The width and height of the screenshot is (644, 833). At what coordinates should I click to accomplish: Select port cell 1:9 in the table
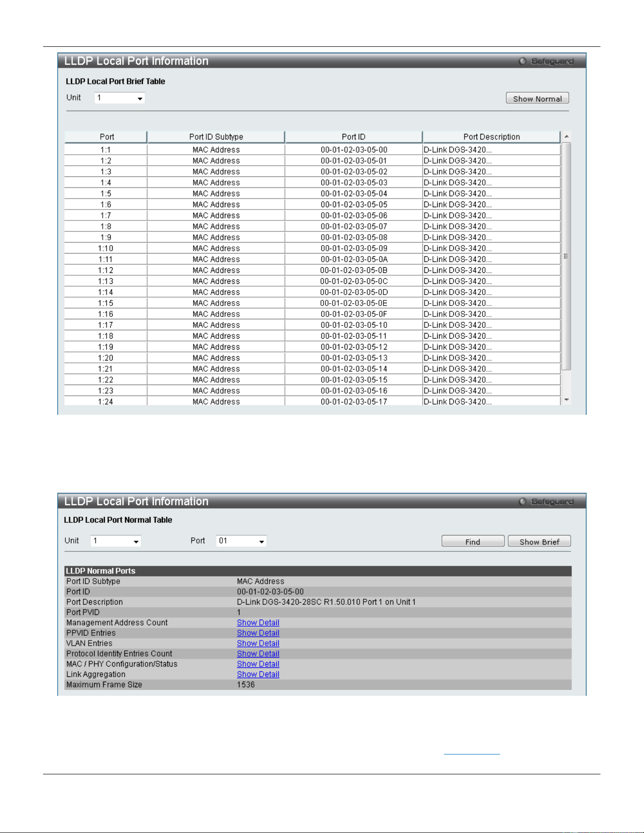106,237
